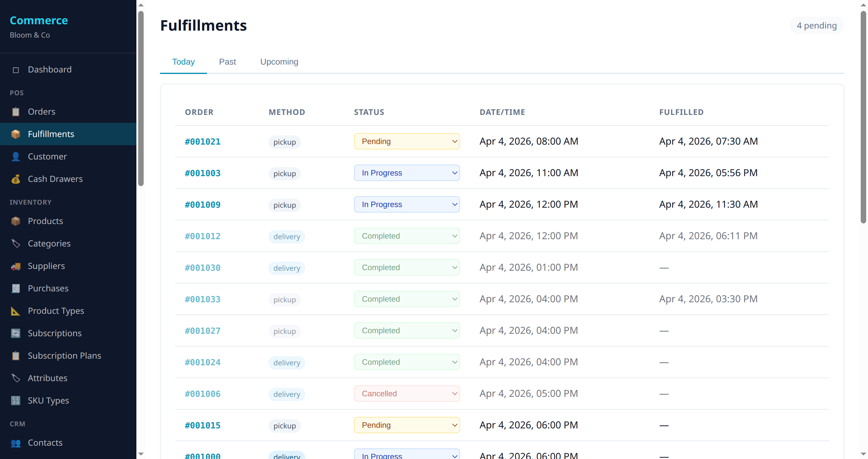Click the Orders clipboard icon in sidebar
Image resolution: width=868 pixels, height=459 pixels.
15,112
